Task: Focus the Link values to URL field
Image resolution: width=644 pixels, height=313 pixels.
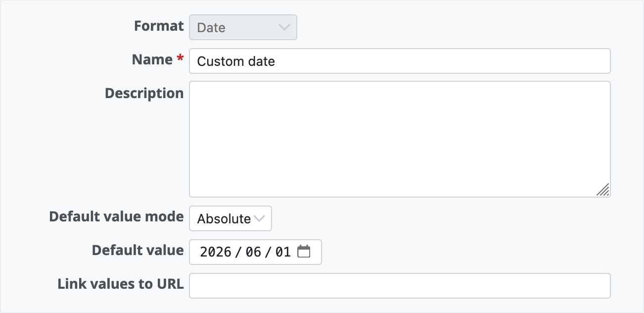Action: coord(400,286)
